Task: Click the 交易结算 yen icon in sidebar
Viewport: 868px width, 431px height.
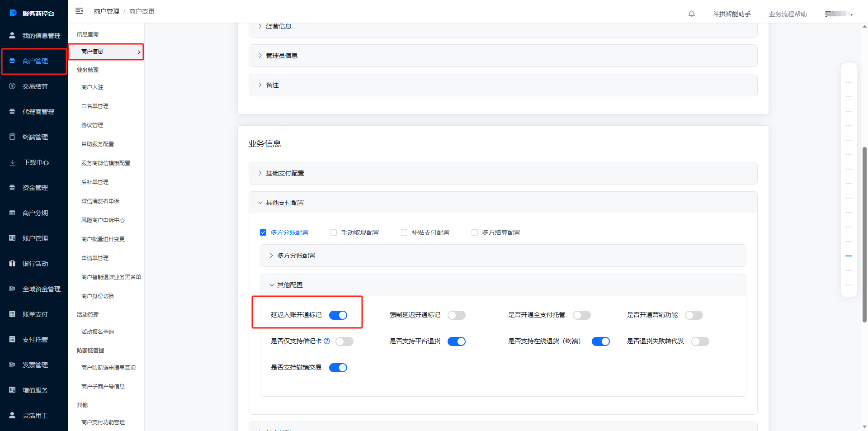Action: [x=12, y=86]
